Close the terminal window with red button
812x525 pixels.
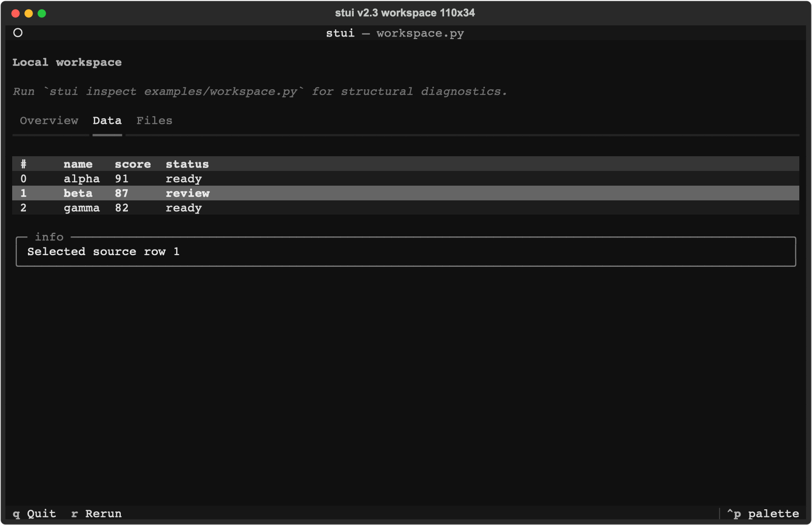coord(16,13)
